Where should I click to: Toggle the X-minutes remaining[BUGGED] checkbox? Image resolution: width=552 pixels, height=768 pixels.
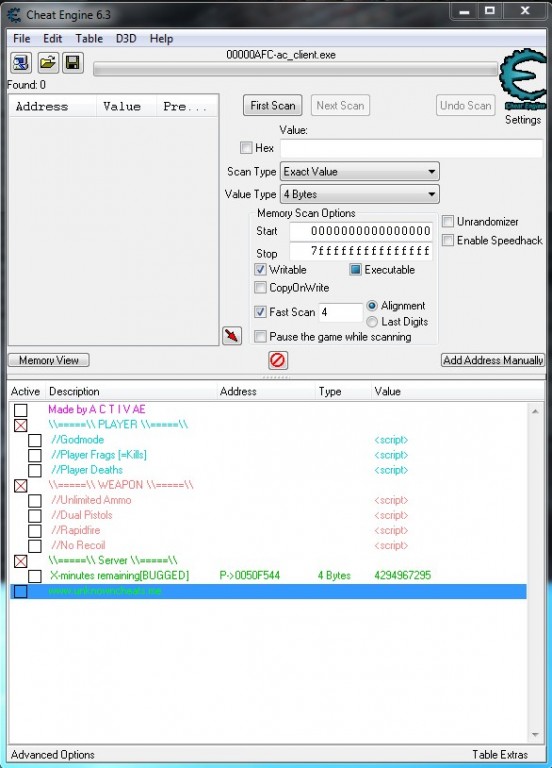pyautogui.click(x=35, y=576)
